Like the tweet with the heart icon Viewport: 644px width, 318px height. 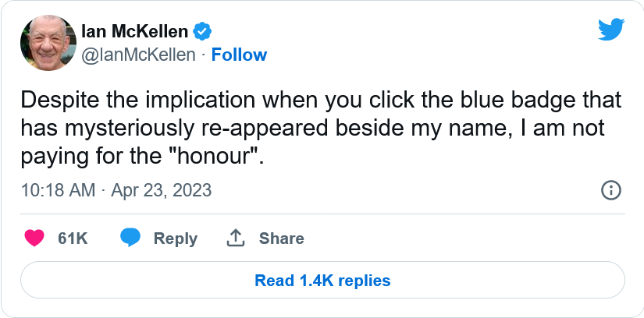pyautogui.click(x=34, y=238)
